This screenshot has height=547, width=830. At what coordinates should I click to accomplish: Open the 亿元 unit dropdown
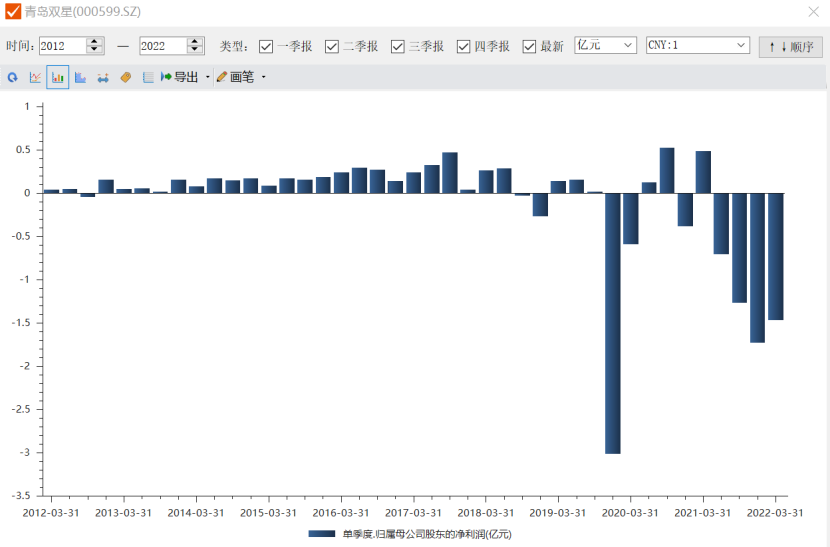tap(605, 45)
